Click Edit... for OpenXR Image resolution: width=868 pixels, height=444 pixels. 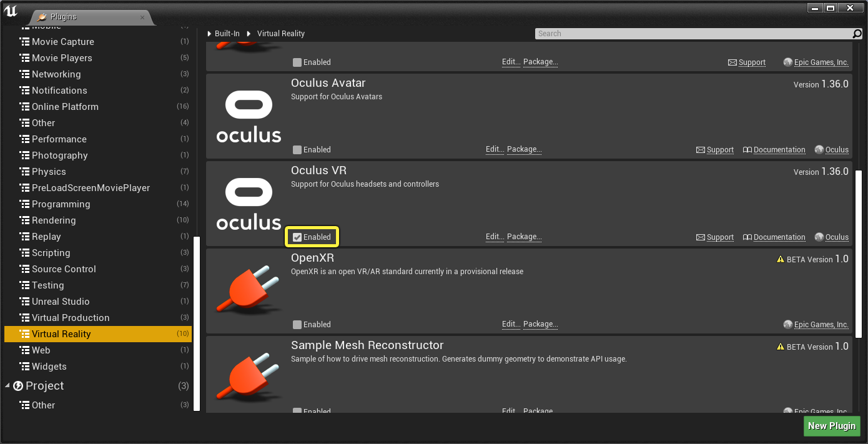click(x=511, y=325)
